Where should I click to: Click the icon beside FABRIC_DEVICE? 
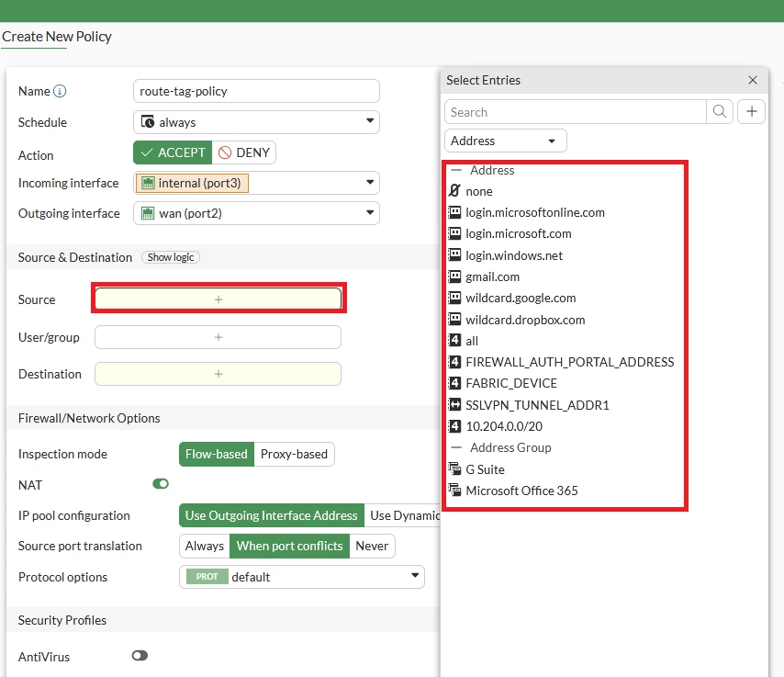click(454, 383)
